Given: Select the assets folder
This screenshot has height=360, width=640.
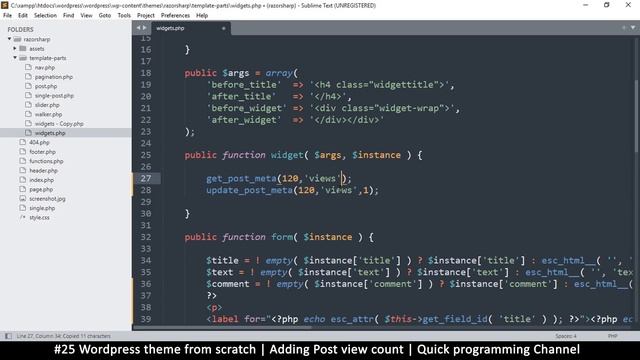Looking at the screenshot, I should tap(37, 49).
